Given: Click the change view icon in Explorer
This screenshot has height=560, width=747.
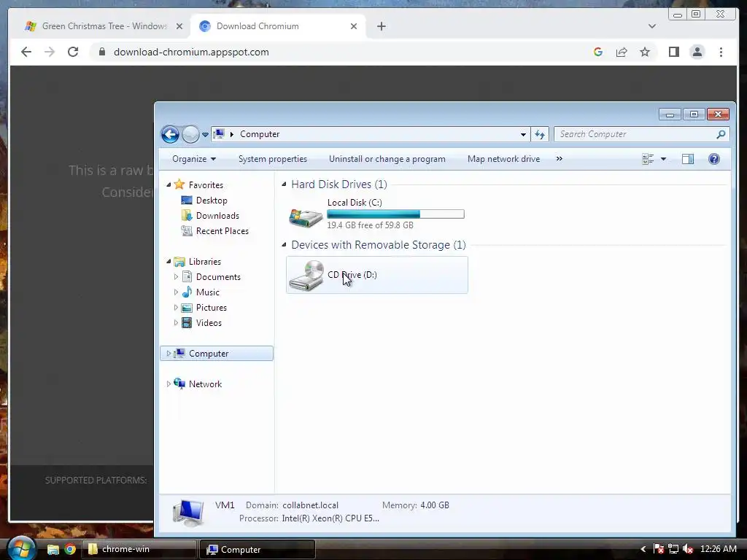Looking at the screenshot, I should tap(648, 159).
